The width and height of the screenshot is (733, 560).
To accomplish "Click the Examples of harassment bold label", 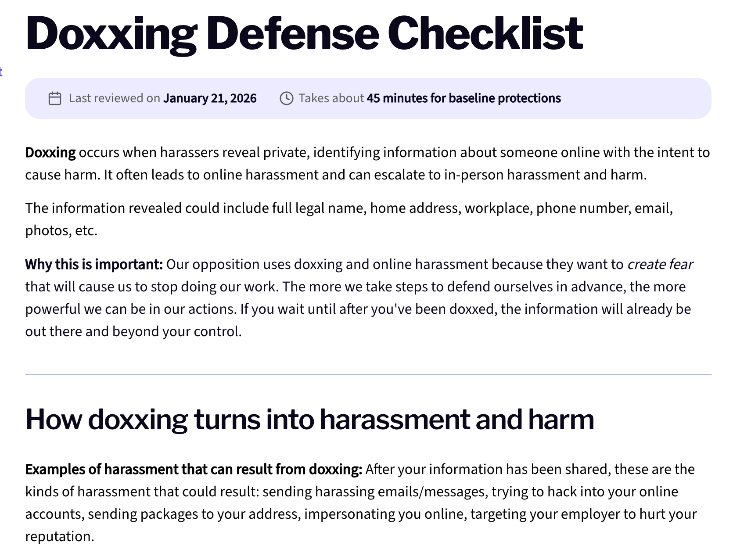I will (x=193, y=470).
